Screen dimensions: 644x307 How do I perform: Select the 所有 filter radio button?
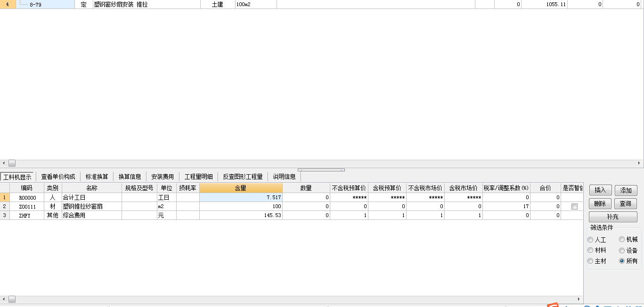click(622, 261)
